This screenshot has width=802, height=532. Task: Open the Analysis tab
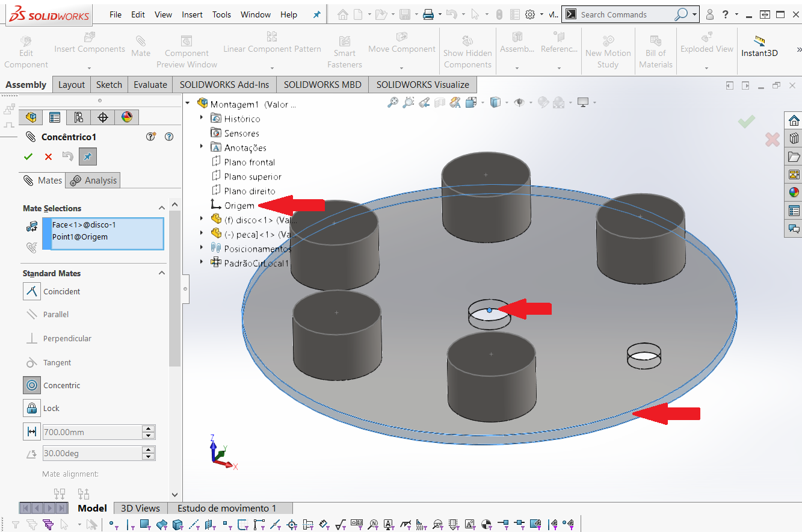(93, 180)
